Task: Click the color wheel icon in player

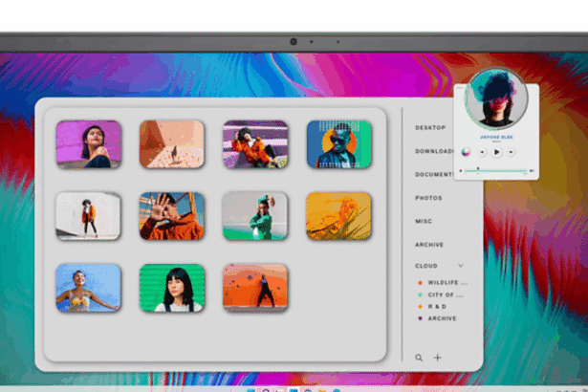Action: click(465, 152)
